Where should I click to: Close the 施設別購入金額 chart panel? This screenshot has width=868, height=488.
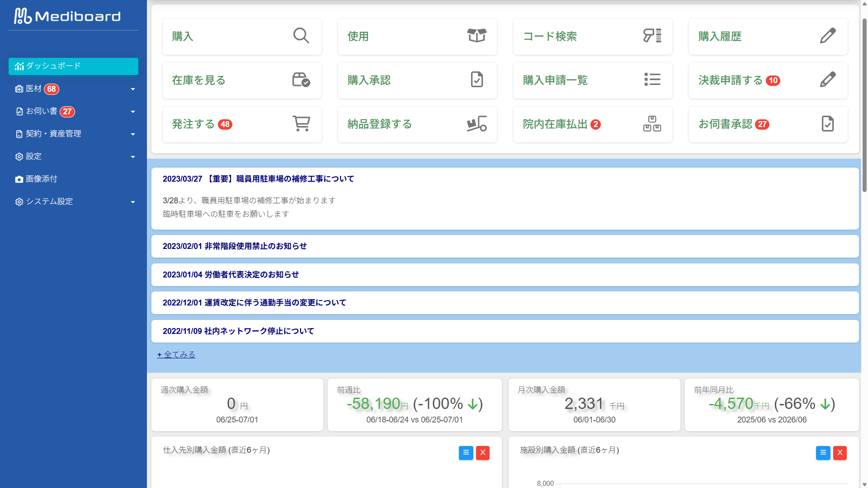pyautogui.click(x=840, y=453)
